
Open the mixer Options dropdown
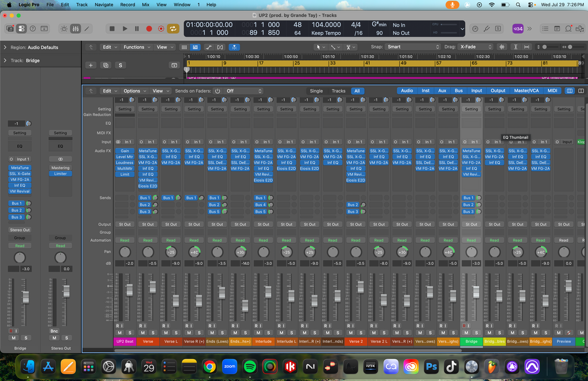(134, 91)
